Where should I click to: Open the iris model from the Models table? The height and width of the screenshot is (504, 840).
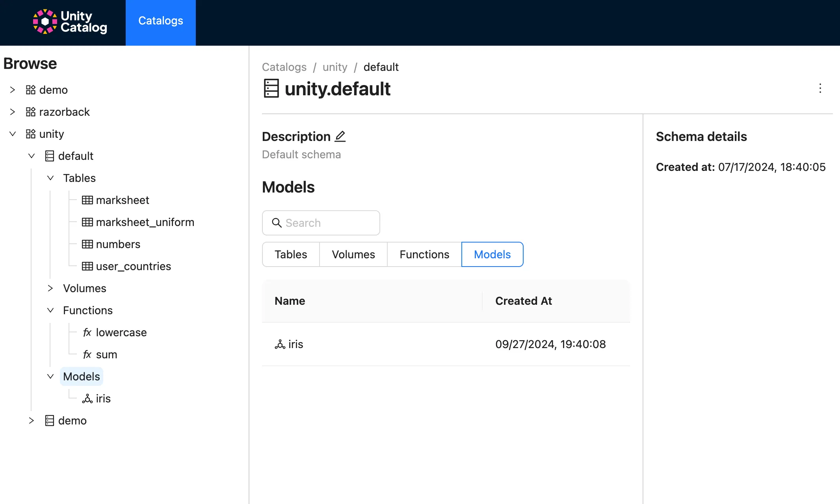coord(295,344)
